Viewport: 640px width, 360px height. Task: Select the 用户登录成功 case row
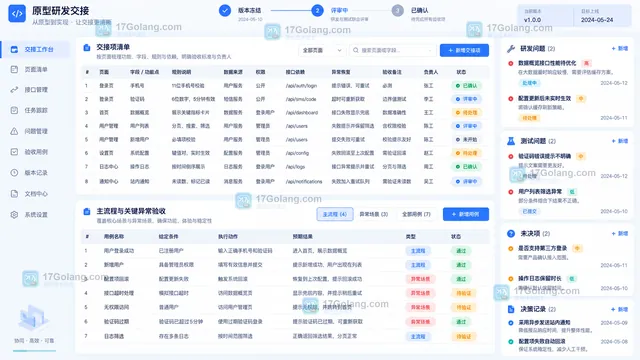click(285, 251)
